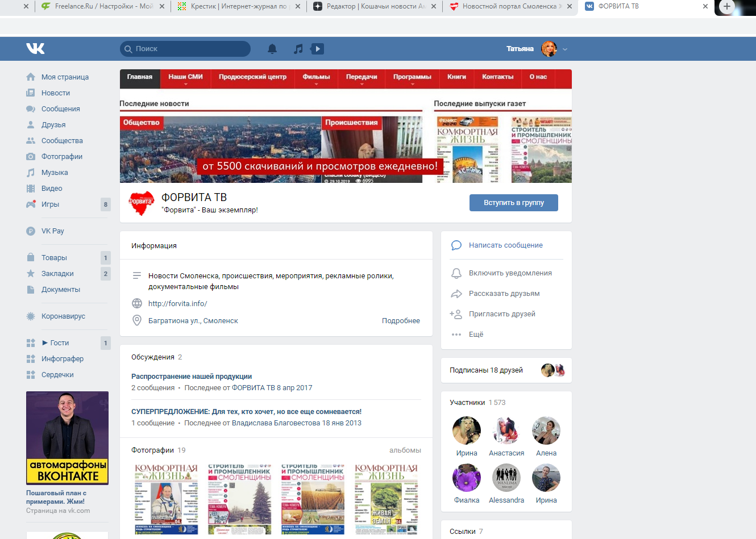The width and height of the screenshot is (756, 539).
Task: Open the Контакты menu item
Action: [497, 79]
